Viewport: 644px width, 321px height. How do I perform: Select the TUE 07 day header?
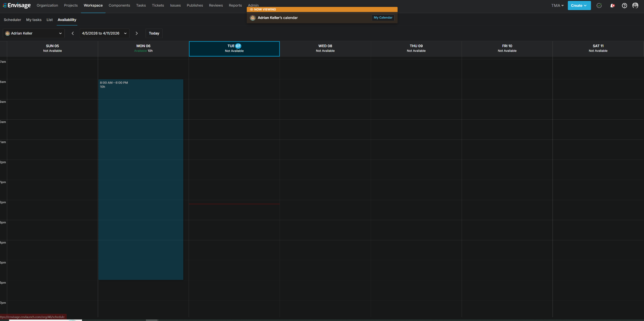click(234, 49)
